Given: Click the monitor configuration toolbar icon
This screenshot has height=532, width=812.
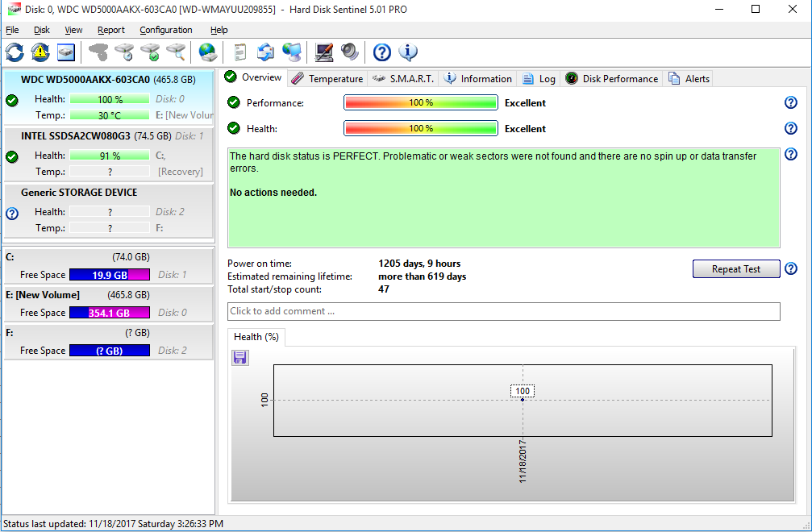Looking at the screenshot, I should pos(324,52).
